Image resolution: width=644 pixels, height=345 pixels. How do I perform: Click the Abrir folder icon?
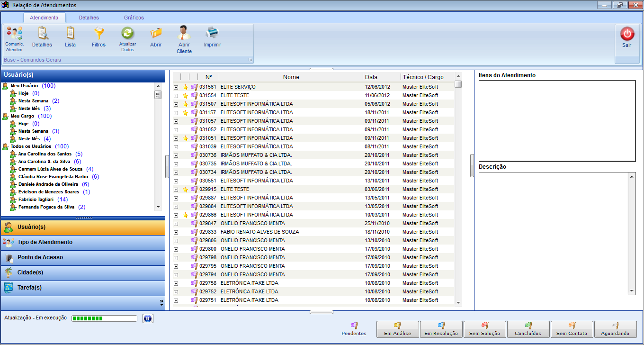point(156,34)
